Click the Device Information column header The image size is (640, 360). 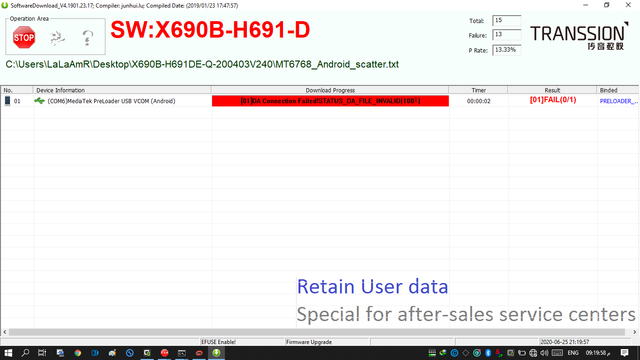coord(122,90)
